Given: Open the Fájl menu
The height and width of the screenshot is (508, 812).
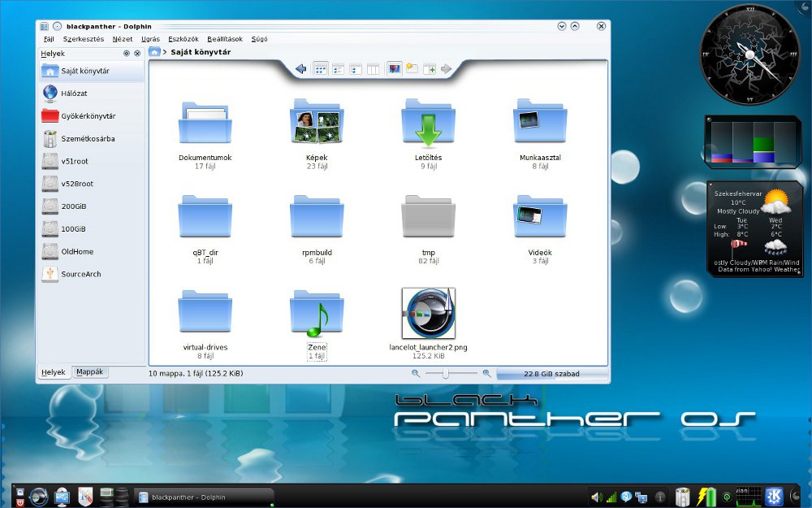Looking at the screenshot, I should point(49,39).
